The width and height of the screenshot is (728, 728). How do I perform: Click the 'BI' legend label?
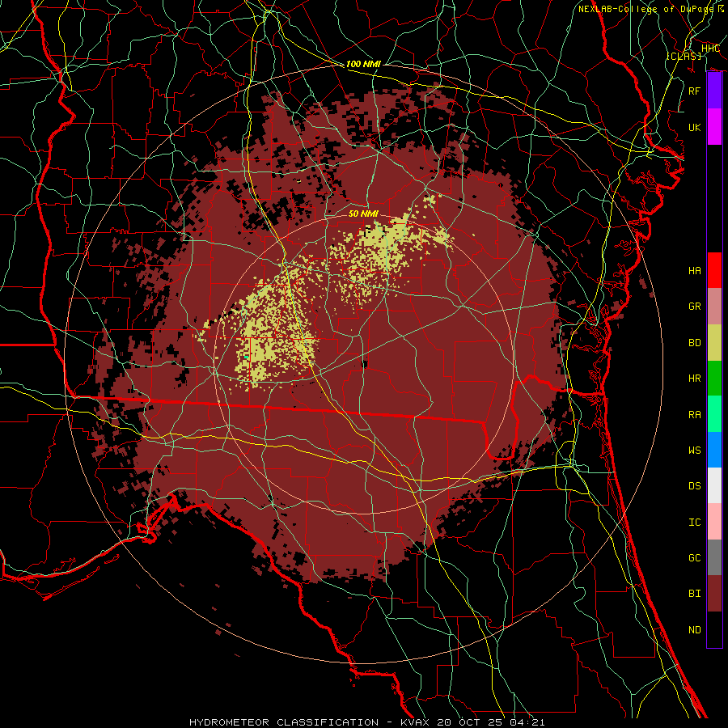click(x=695, y=594)
